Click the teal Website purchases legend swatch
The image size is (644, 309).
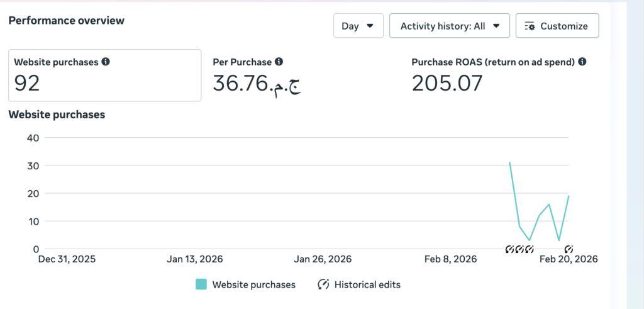201,284
